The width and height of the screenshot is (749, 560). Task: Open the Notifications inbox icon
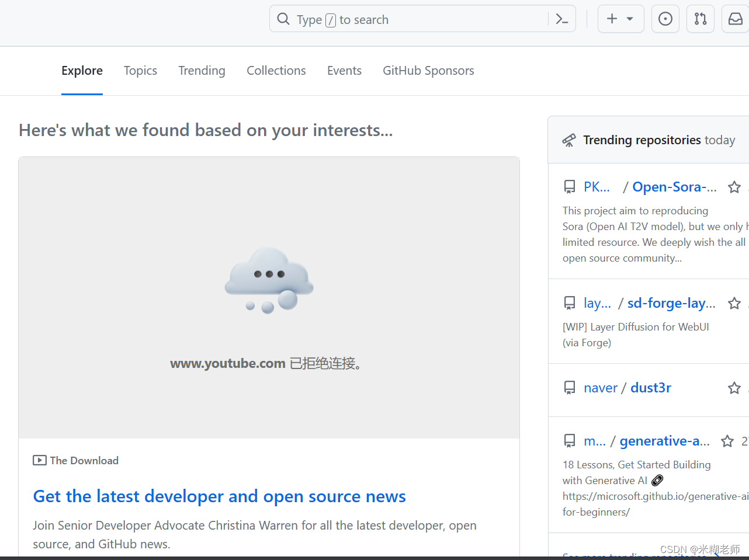[x=736, y=19]
